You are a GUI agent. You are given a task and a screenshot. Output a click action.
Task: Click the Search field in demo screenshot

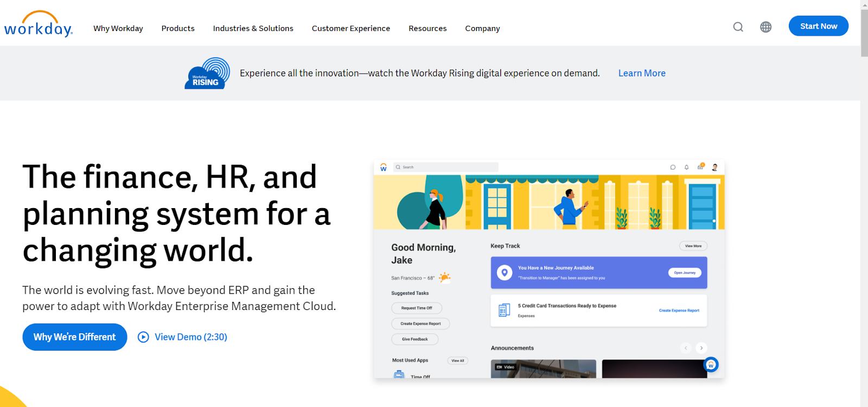445,167
